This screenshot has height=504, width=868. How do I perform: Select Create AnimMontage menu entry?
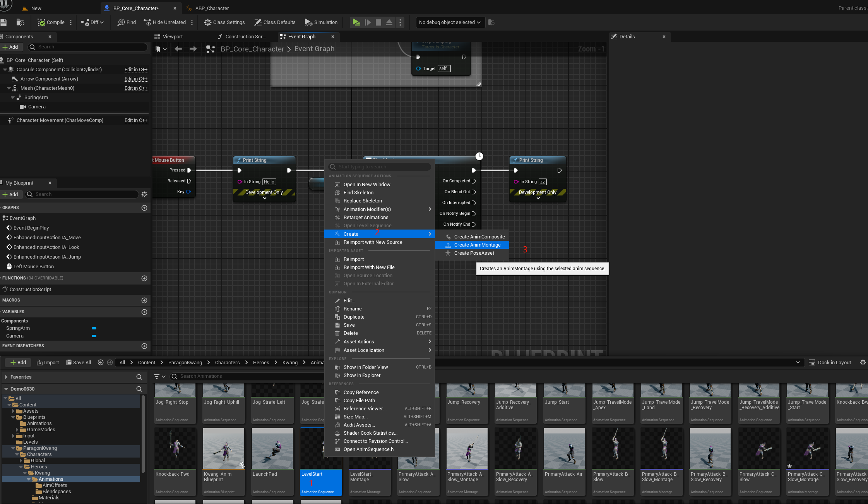(x=477, y=245)
